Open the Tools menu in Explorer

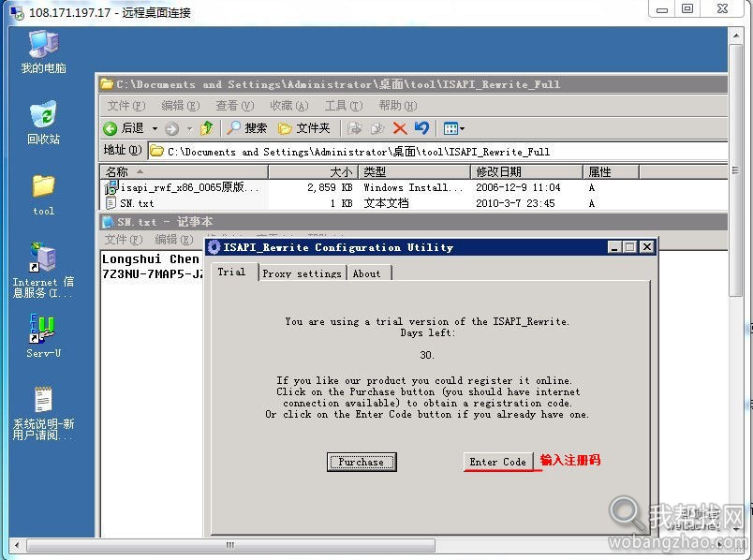coord(344,106)
